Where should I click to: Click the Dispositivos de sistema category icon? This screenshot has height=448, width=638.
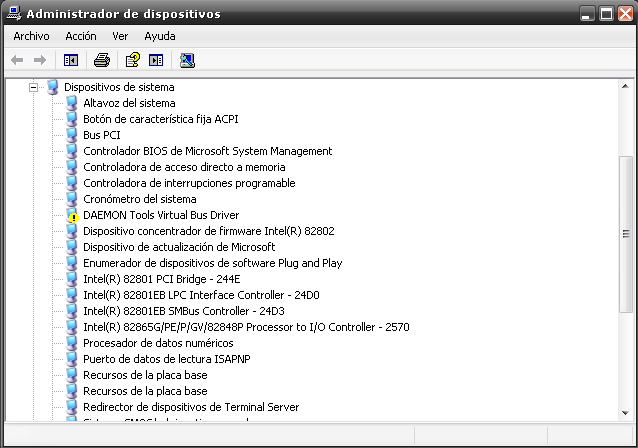tap(53, 87)
